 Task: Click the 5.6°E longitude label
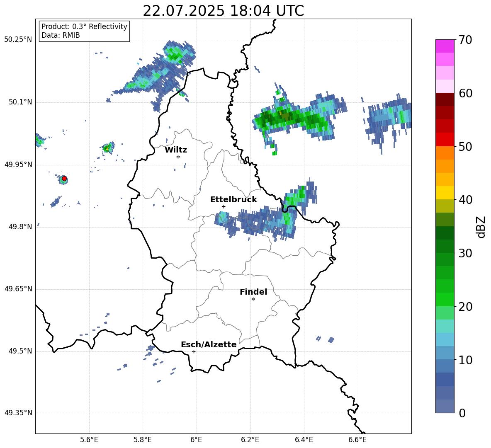coord(89,440)
